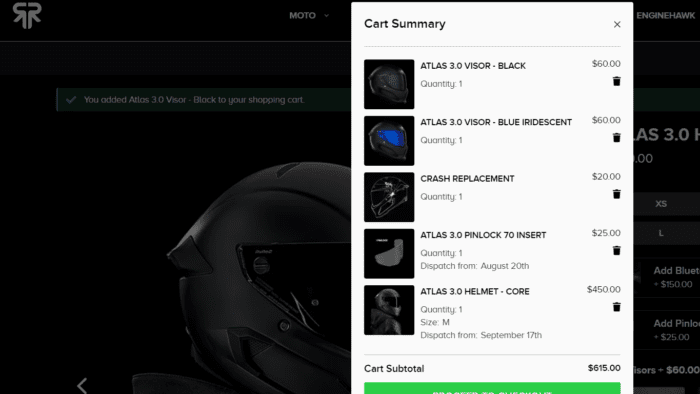Remove Atlas 3.0 Visor - Black from cart
The width and height of the screenshot is (700, 394).
[x=617, y=81]
